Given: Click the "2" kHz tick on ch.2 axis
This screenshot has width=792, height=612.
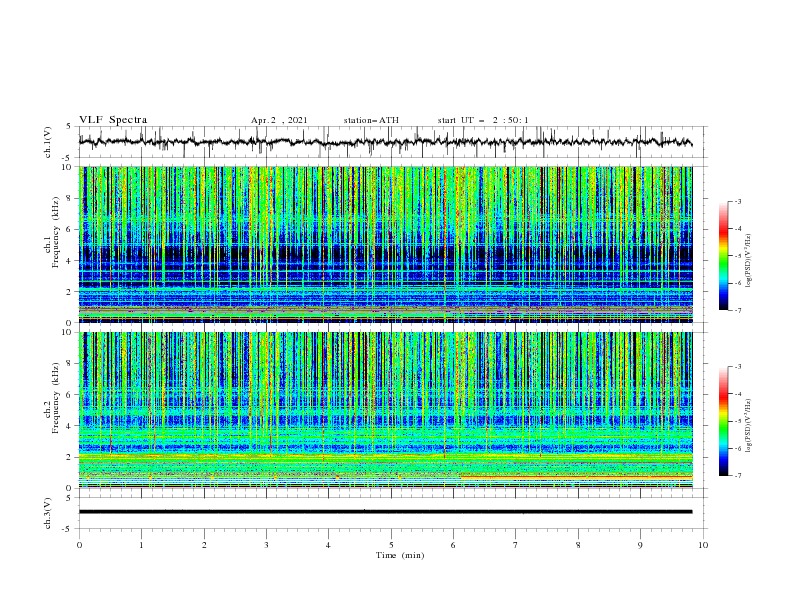Looking at the screenshot, I should 70,457.
